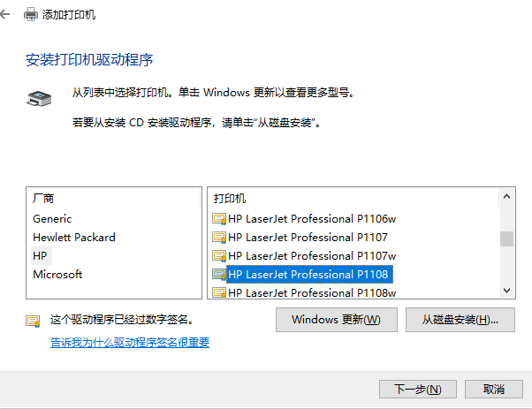
Task: Click the driver icon beside P1107w entry
Action: [x=219, y=256]
